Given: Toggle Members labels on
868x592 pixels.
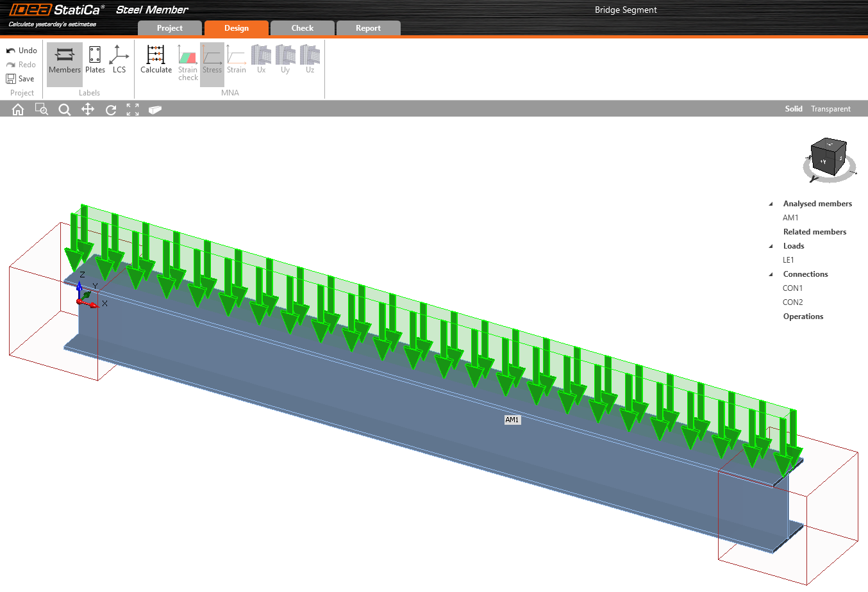Looking at the screenshot, I should (65, 60).
